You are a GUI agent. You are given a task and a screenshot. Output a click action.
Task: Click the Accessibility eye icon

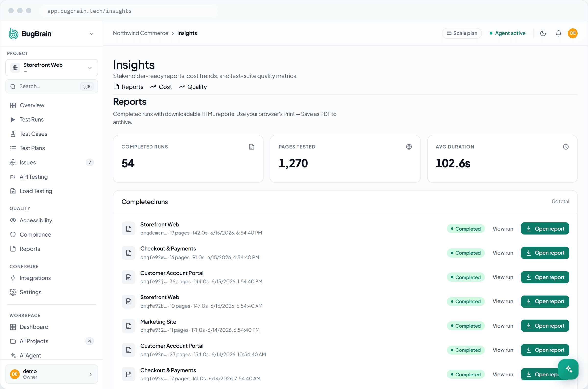13,220
